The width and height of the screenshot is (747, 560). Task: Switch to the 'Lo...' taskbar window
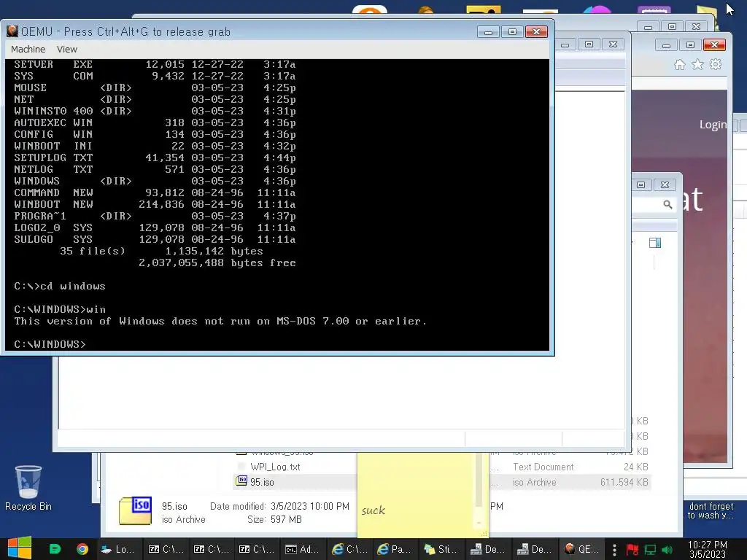pyautogui.click(x=118, y=549)
